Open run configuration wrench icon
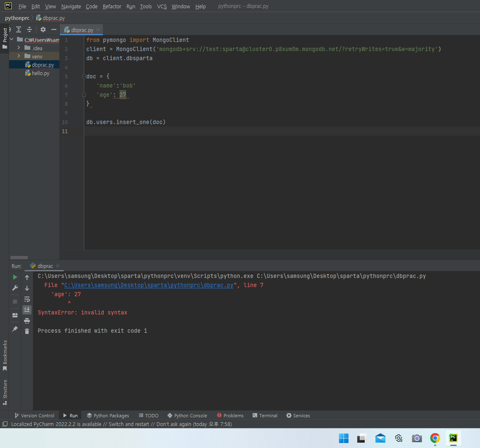This screenshot has height=448, width=480. click(15, 288)
